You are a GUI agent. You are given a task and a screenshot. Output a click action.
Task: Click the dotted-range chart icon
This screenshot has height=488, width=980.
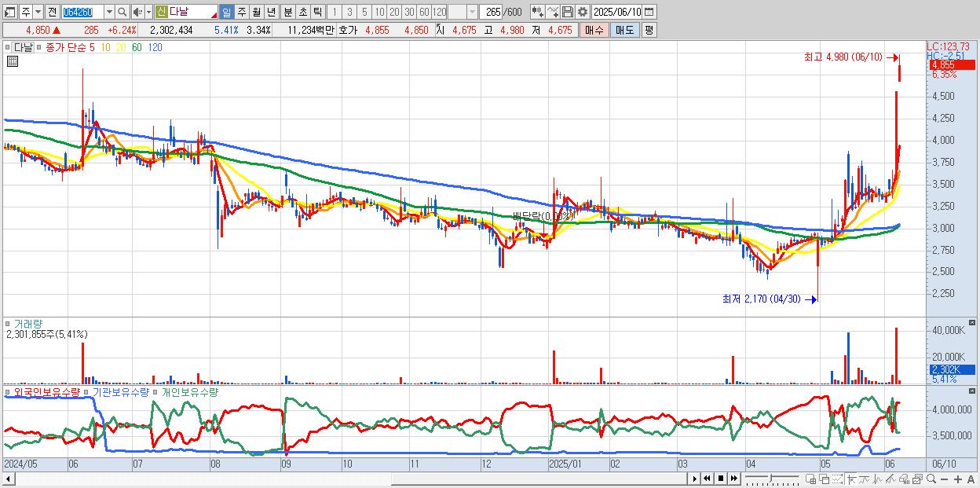(x=836, y=479)
